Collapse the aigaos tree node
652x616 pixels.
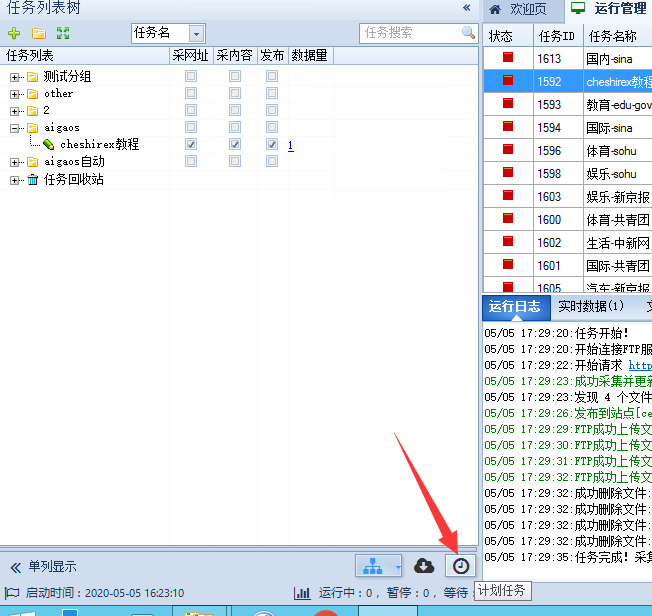15,128
